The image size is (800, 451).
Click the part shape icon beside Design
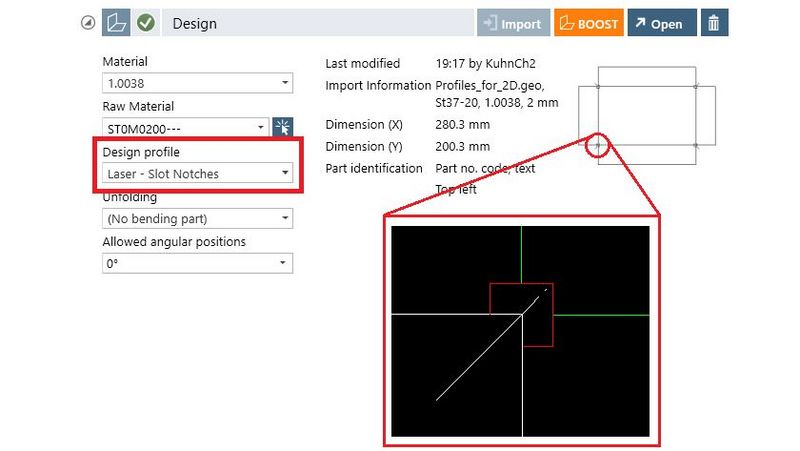click(117, 23)
